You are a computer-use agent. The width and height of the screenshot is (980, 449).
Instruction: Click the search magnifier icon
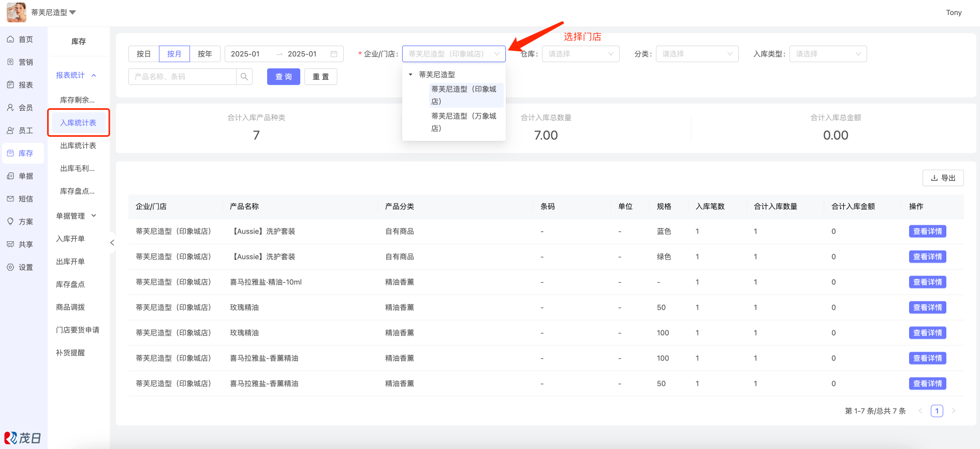coord(244,77)
